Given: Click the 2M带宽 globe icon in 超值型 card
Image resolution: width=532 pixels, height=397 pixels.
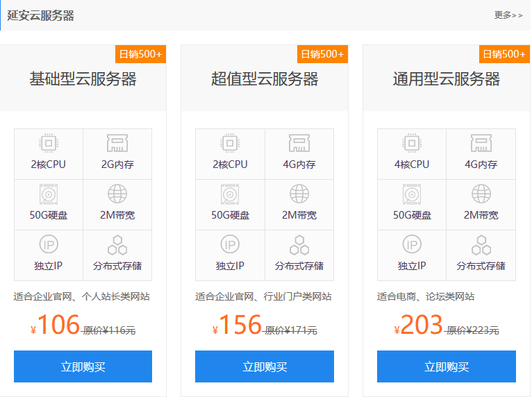Looking at the screenshot, I should 299,194.
